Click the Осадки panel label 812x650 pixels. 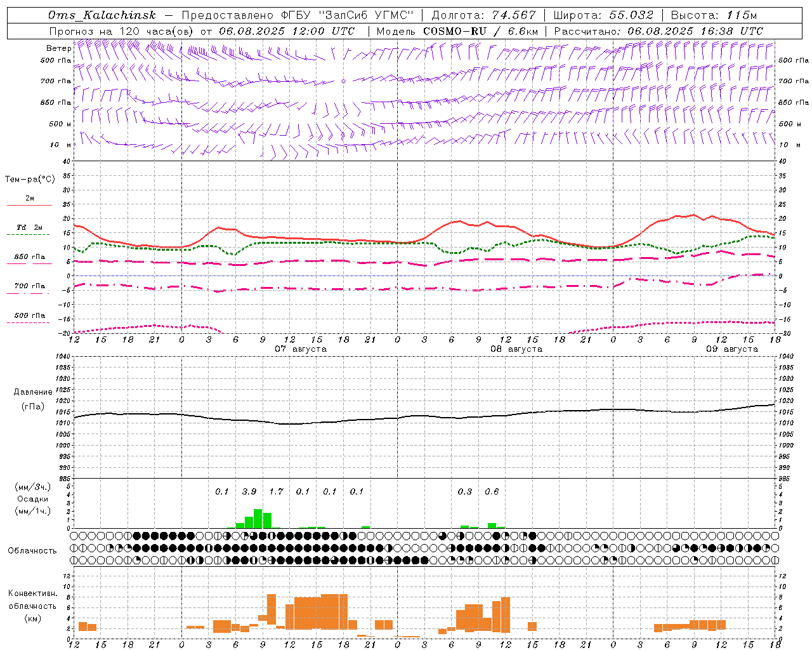pos(33,499)
